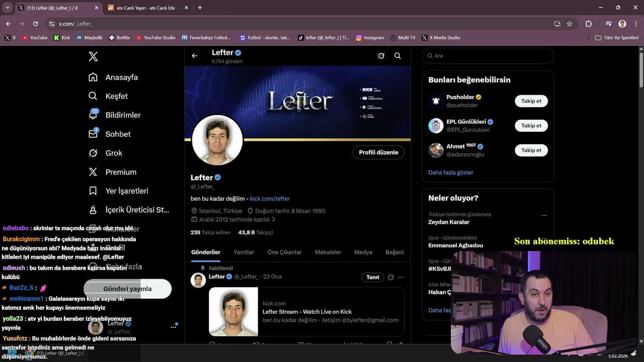Open Bildirimler with the bell icon
This screenshot has height=362, width=644.
tap(115, 115)
